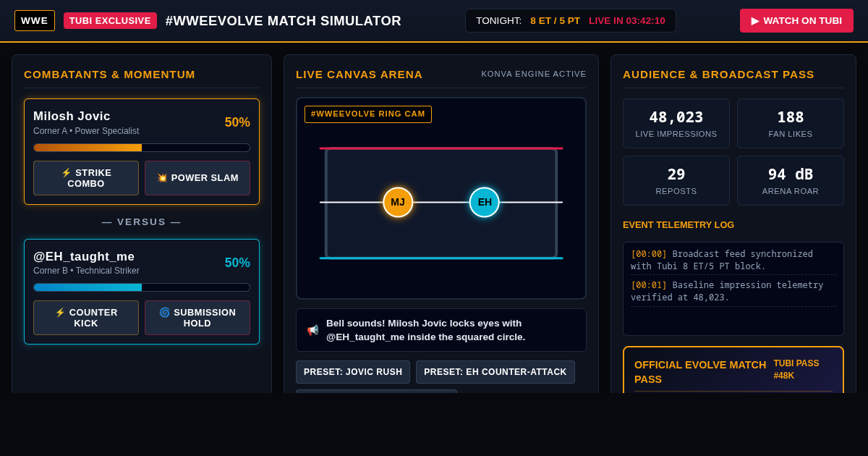Click the Bell sounds commentary text
The image size is (868, 456).
(x=426, y=330)
